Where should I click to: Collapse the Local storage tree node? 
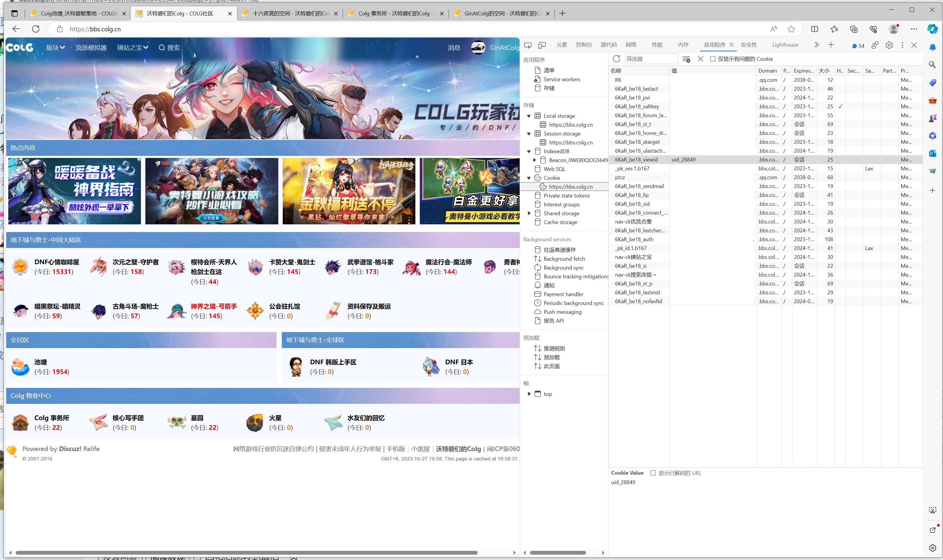point(529,116)
